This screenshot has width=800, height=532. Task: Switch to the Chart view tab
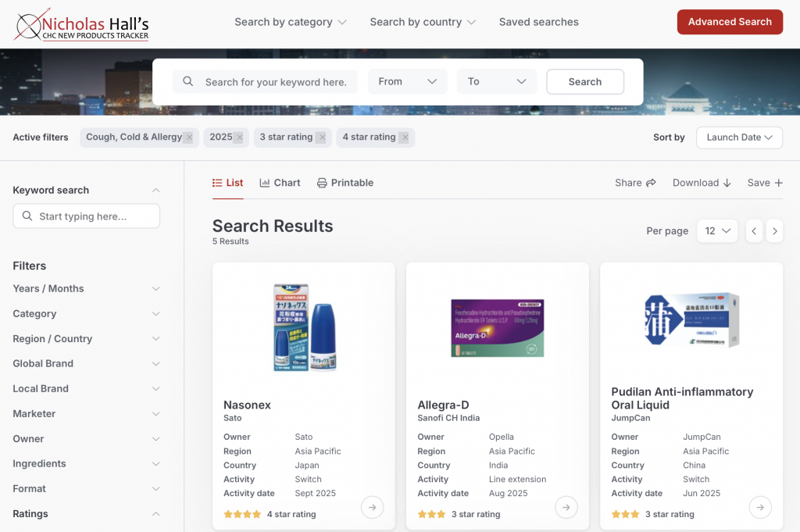pos(280,183)
